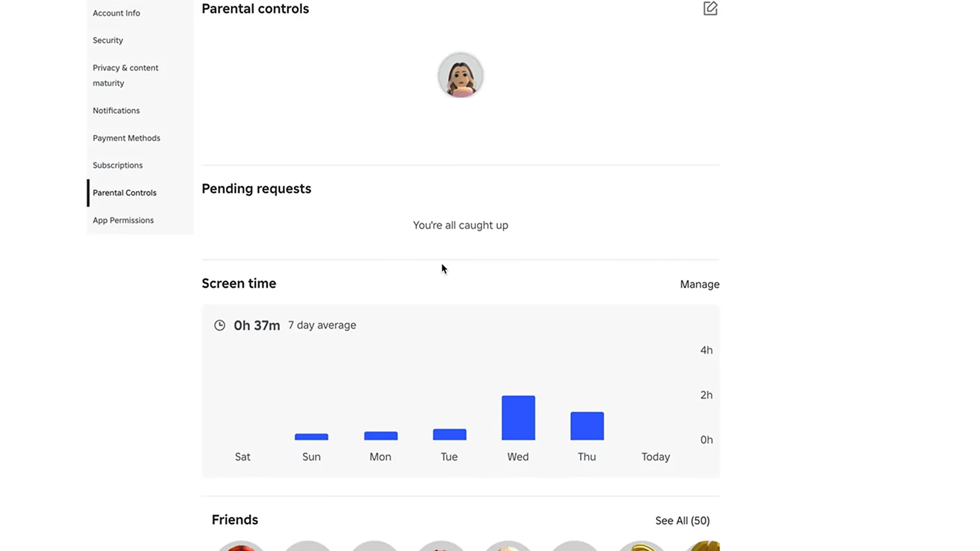Select Parental Controls tab in sidebar
This screenshot has height=551, width=980.
tap(124, 193)
